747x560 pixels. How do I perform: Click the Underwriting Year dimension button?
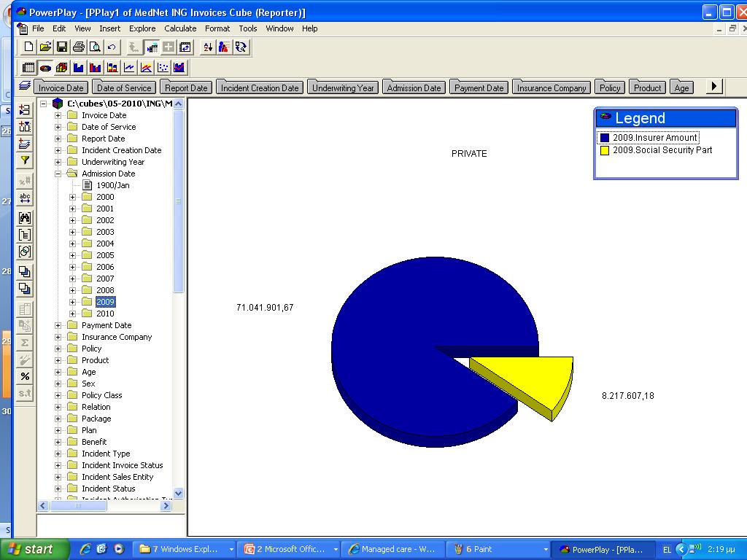coord(343,87)
